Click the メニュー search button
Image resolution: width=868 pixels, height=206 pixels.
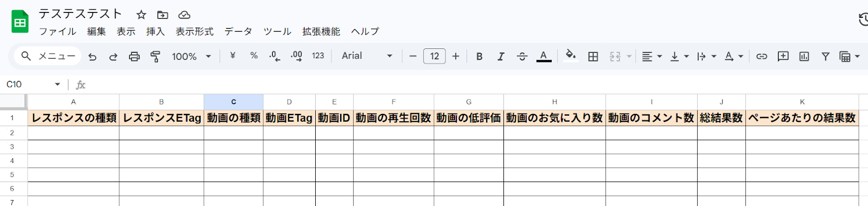pyautogui.click(x=48, y=56)
